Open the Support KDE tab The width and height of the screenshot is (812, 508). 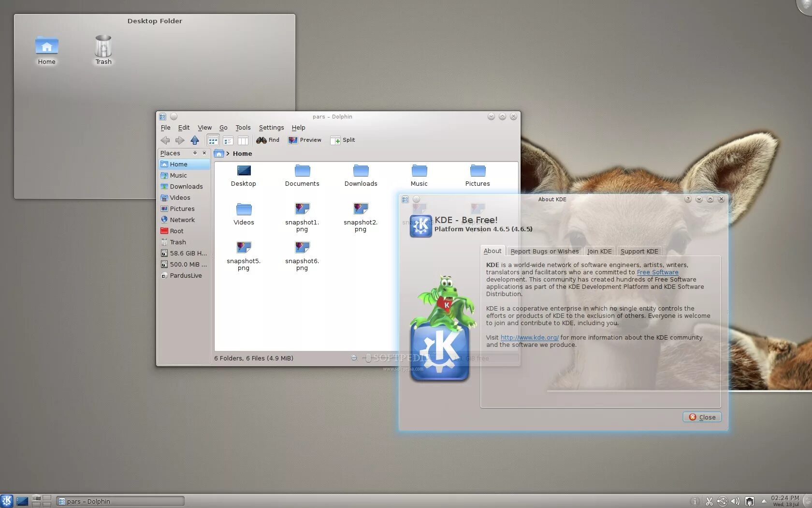639,252
